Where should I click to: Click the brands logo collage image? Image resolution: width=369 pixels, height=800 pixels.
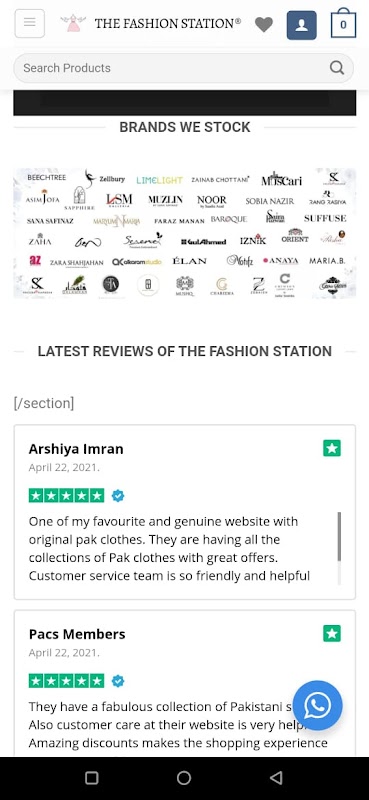[x=185, y=233]
